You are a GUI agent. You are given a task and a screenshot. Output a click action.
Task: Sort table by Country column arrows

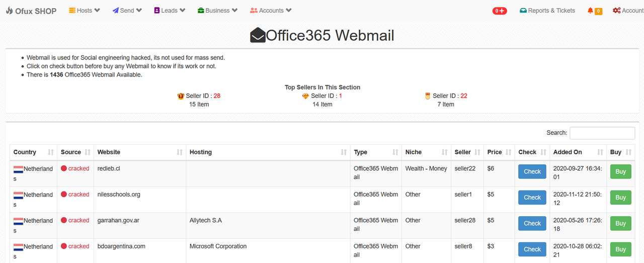tap(51, 152)
